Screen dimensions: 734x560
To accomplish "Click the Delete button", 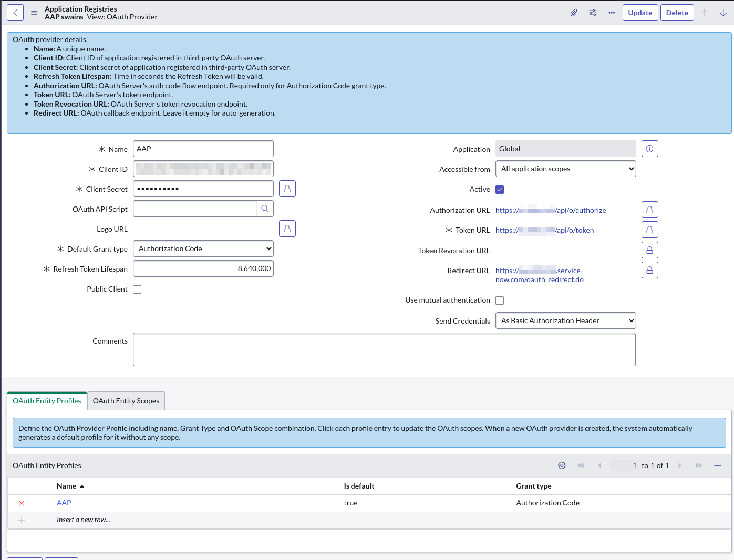I will pyautogui.click(x=677, y=13).
